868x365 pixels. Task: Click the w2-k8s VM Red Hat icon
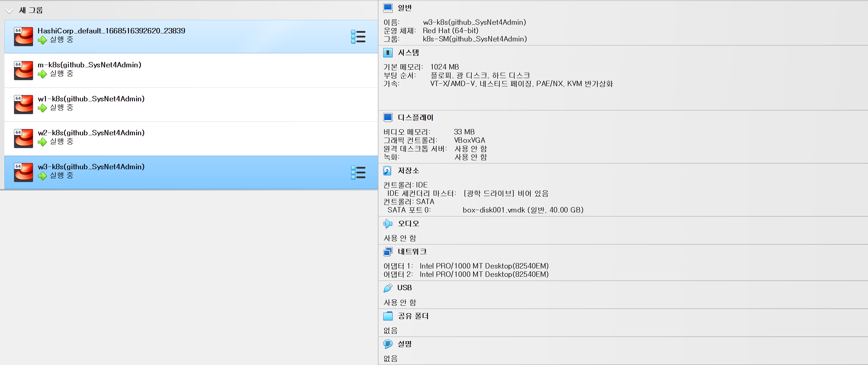[x=23, y=139]
